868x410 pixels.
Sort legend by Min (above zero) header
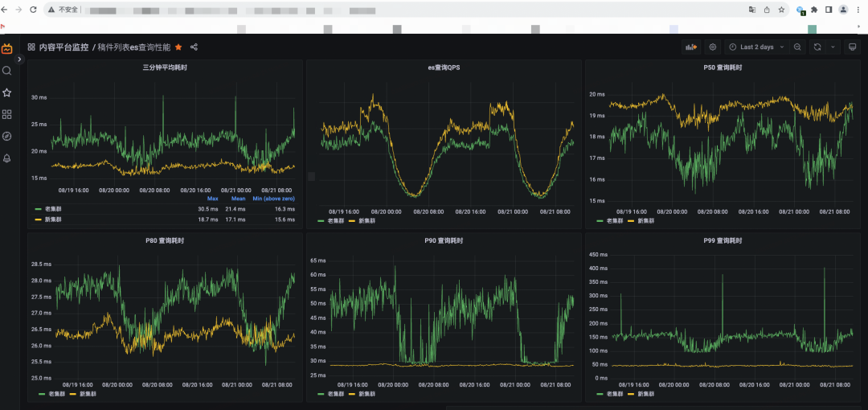(x=273, y=199)
